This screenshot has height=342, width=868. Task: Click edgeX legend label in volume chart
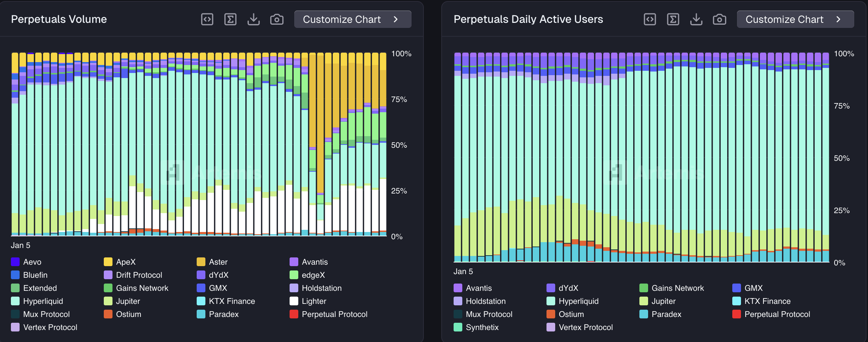tap(313, 275)
